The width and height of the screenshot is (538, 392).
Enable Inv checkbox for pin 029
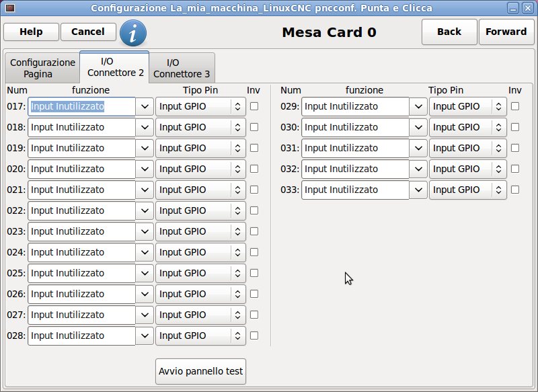tap(515, 106)
